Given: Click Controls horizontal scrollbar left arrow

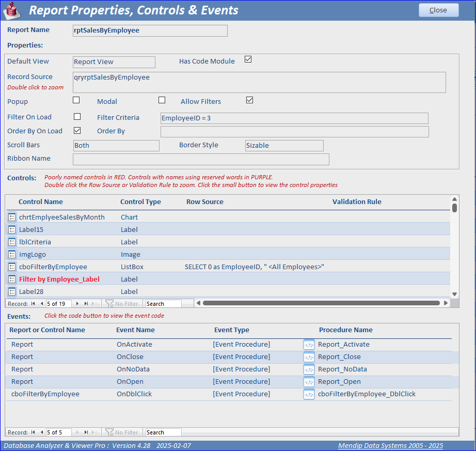Looking at the screenshot, I should pos(198,303).
